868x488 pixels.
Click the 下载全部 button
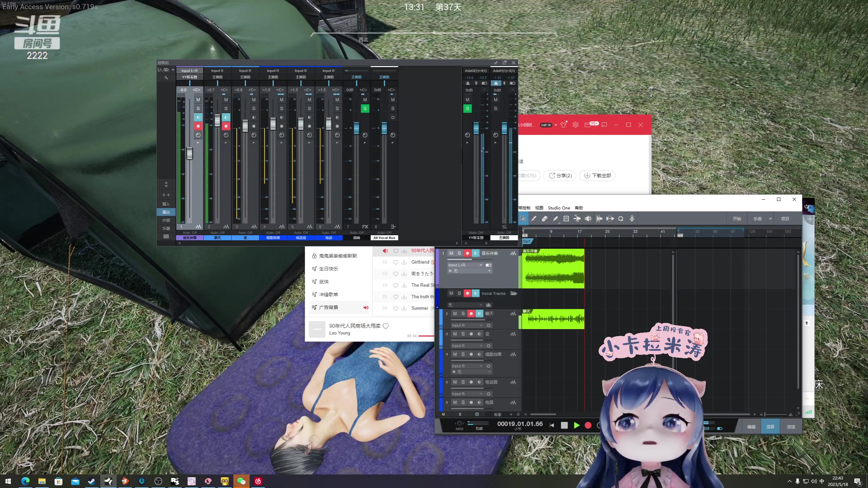pyautogui.click(x=597, y=176)
